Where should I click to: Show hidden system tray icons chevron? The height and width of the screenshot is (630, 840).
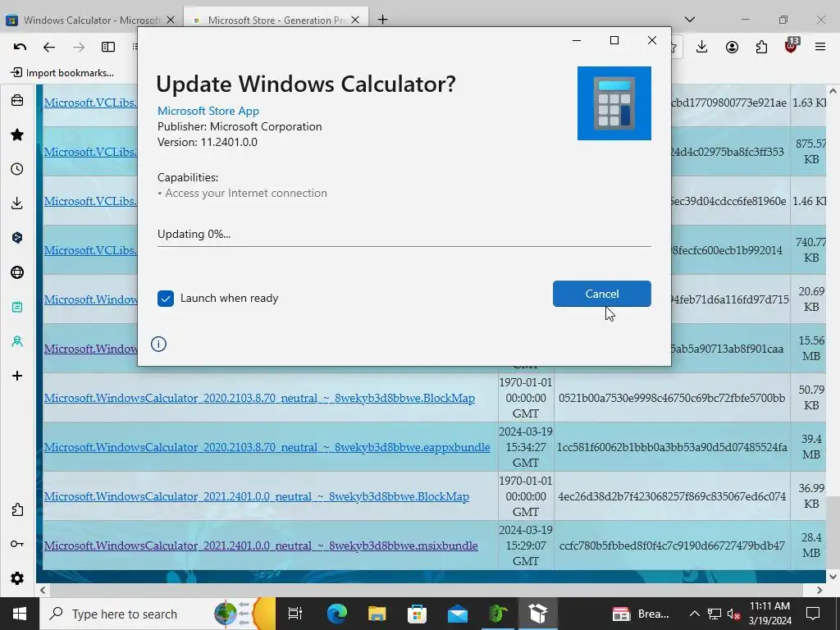click(694, 614)
